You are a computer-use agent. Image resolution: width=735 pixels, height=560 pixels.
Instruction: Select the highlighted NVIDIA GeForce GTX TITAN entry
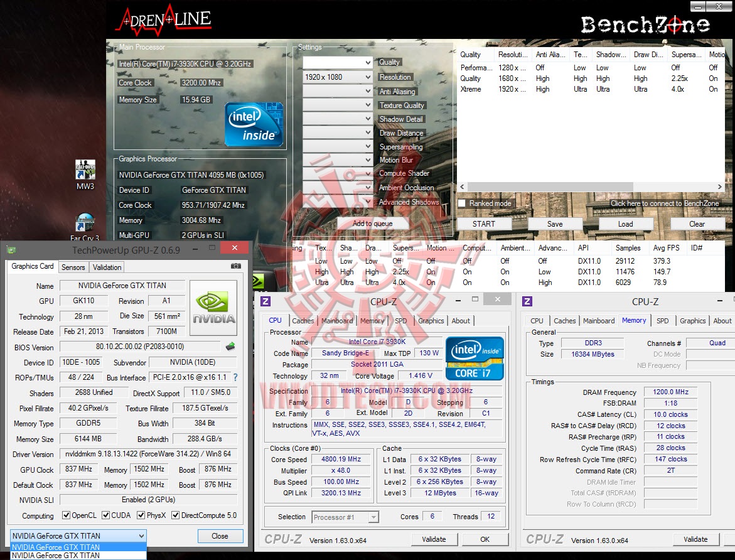pos(78,547)
